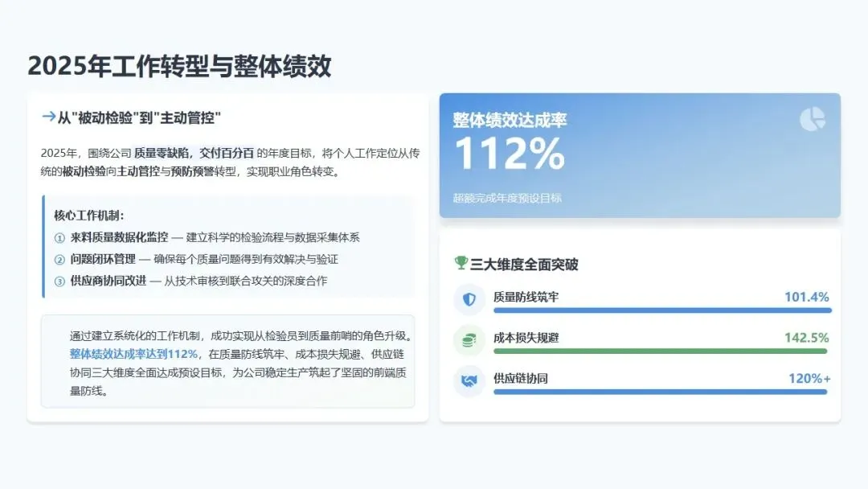Click the arrow icon before 从"被动检验"到"主动管控"
Viewport: 868px width, 489px height.
48,117
